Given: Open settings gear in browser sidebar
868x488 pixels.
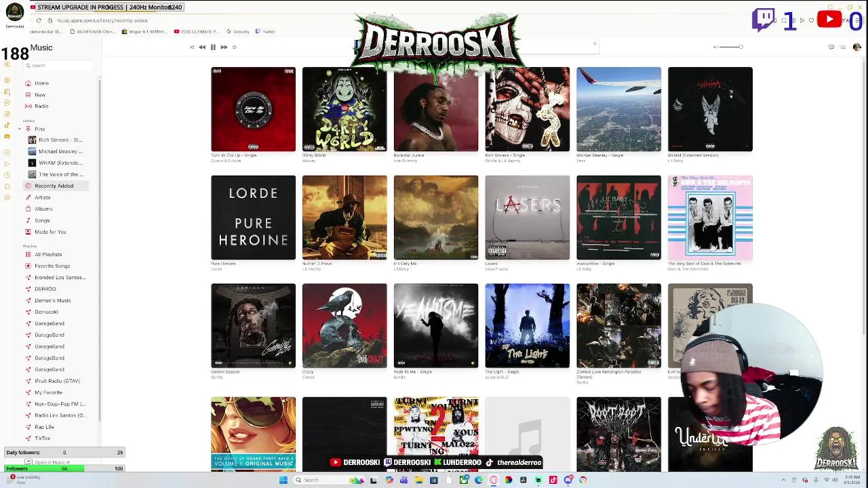Looking at the screenshot, I should pyautogui.click(x=7, y=198).
